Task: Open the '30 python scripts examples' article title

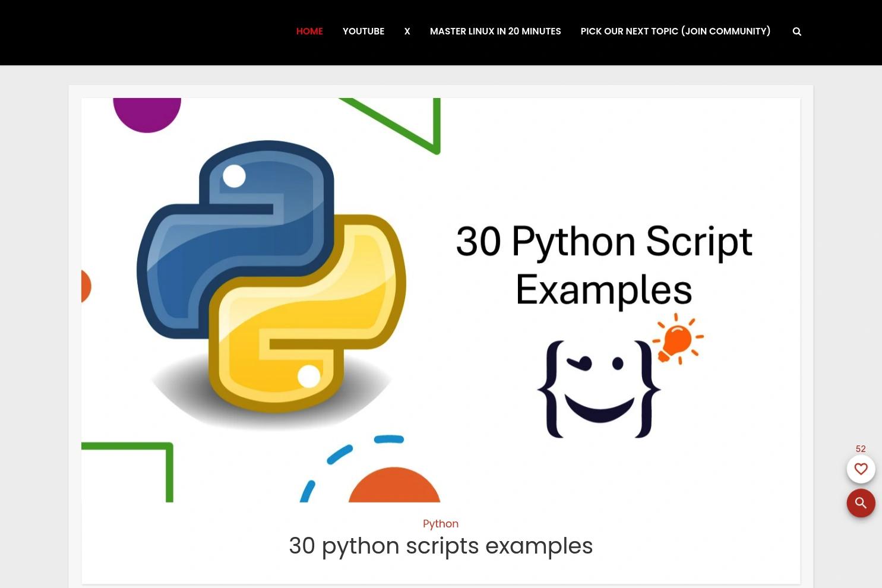Action: pos(441,546)
